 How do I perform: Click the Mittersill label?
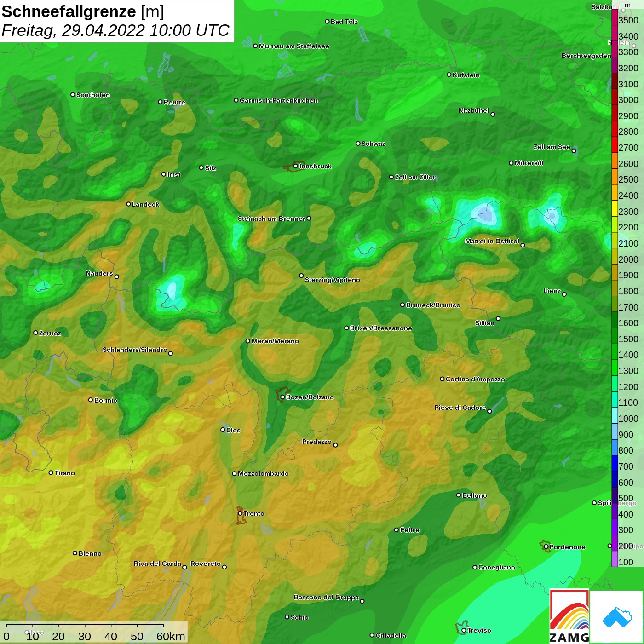[529, 163]
